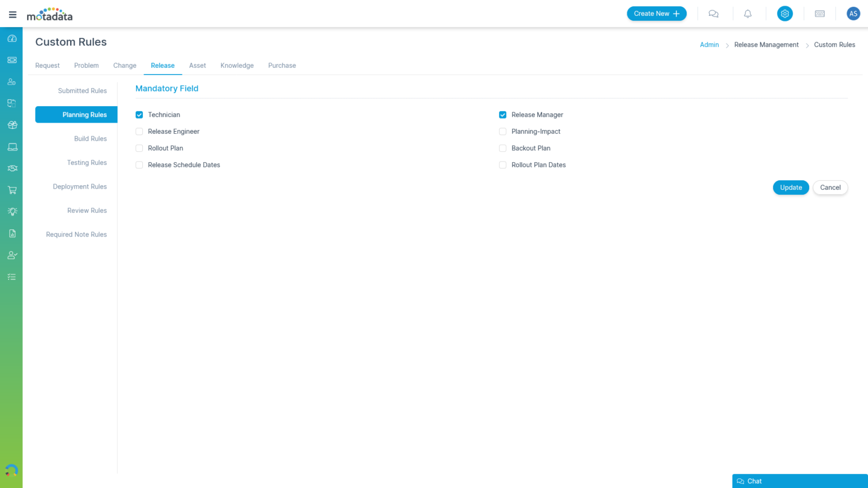
Task: Open the shopping cart purchase icon
Action: point(12,190)
